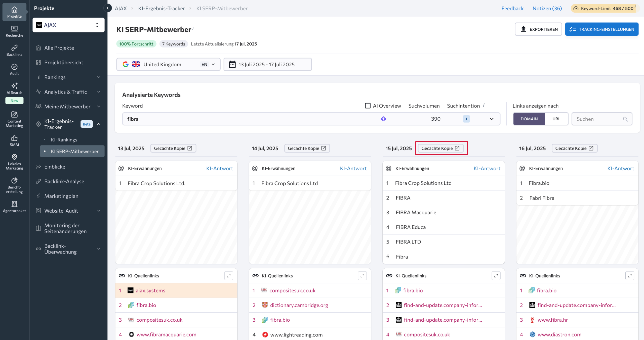The image size is (644, 340).
Task: Collapse sidebar with the arrow button
Action: 108,8
